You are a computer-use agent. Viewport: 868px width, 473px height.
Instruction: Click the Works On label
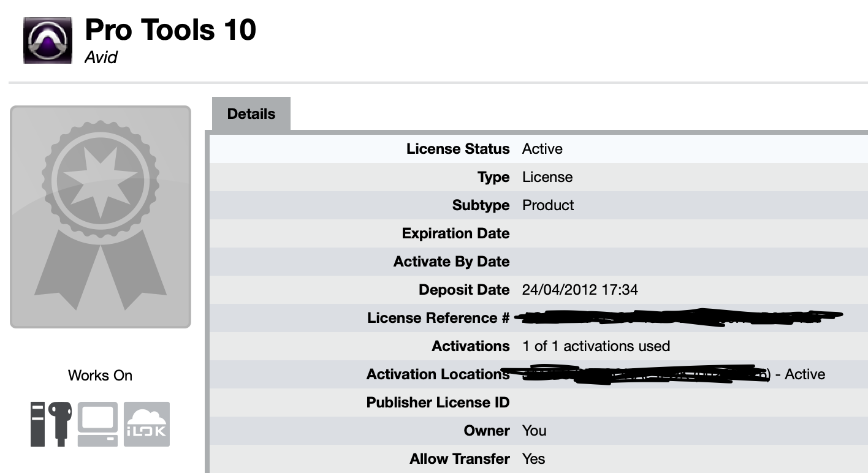[x=100, y=376]
